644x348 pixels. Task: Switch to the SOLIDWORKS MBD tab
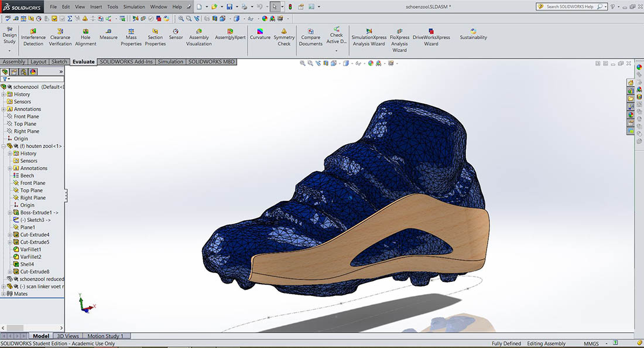(x=211, y=62)
